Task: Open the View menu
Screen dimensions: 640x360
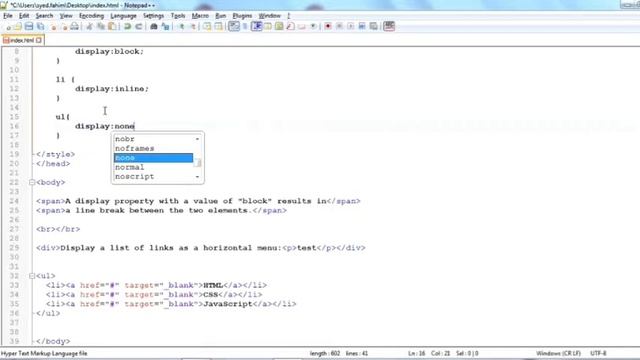Action: coord(66,16)
